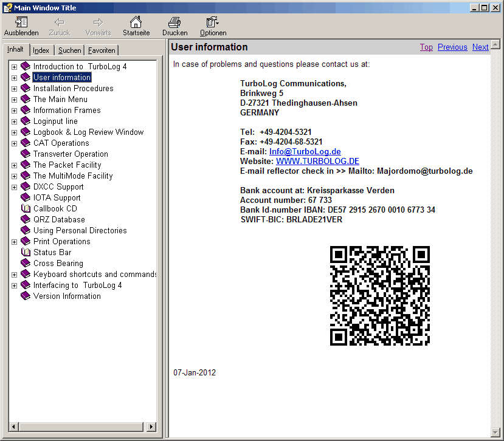Expand The Main Menu node
The height and width of the screenshot is (441, 504).
point(14,100)
